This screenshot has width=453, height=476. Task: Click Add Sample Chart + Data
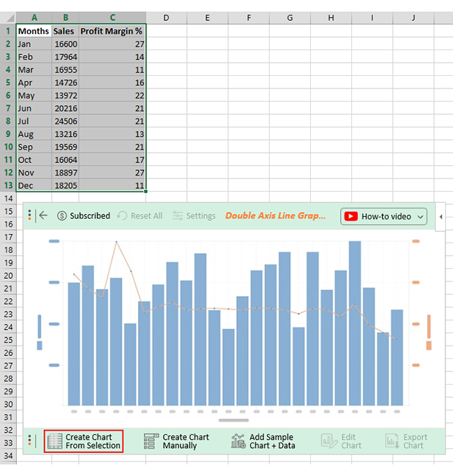(263, 441)
